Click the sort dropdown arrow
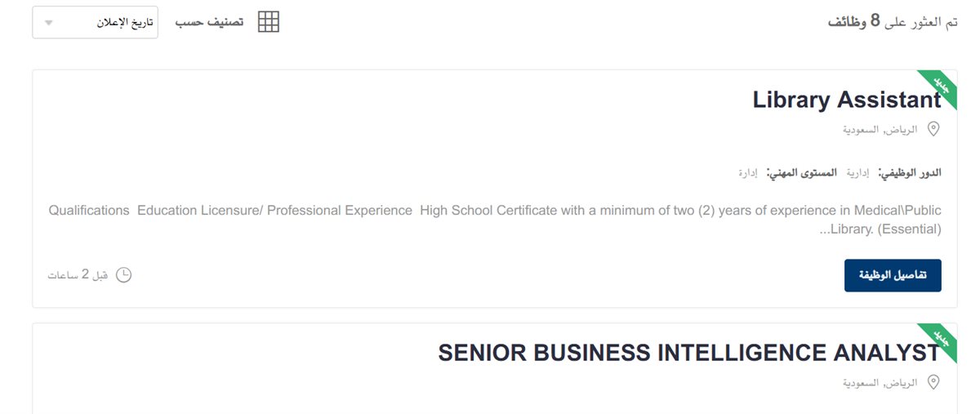 pyautogui.click(x=48, y=23)
